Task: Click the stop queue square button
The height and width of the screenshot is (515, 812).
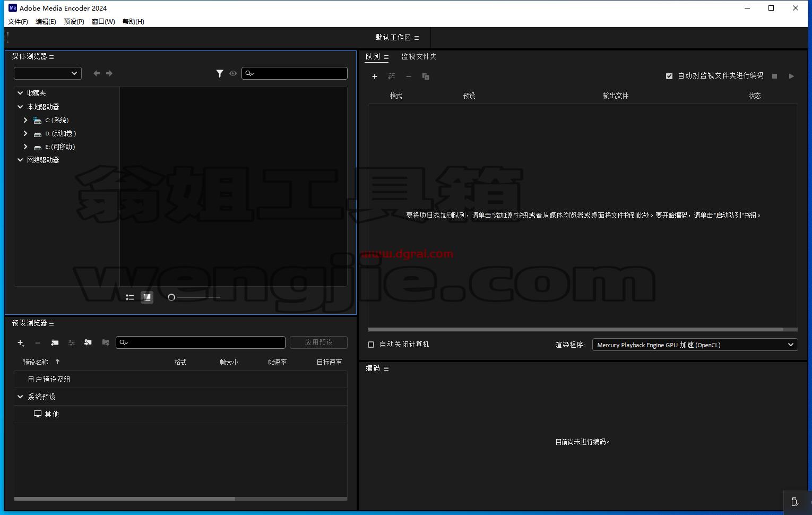Action: (x=774, y=76)
